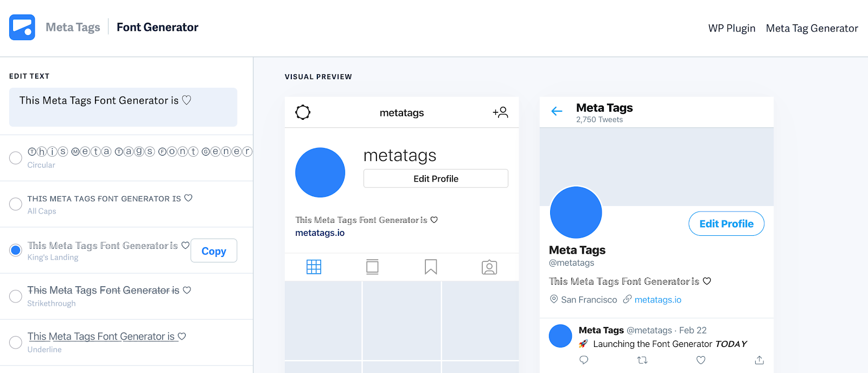The width and height of the screenshot is (868, 373).
Task: Open the tagged photos tab icon
Action: 489,267
